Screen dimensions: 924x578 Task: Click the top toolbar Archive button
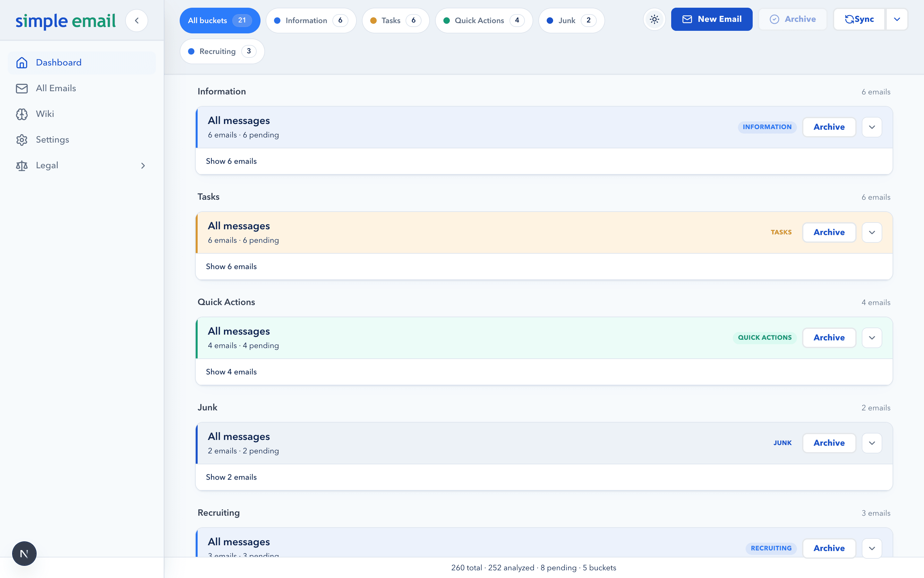pos(793,19)
